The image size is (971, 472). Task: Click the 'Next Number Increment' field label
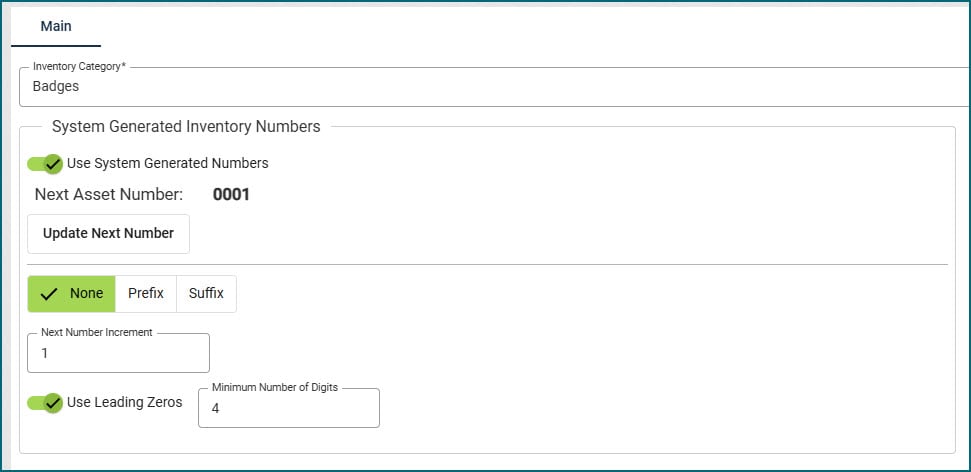[96, 332]
